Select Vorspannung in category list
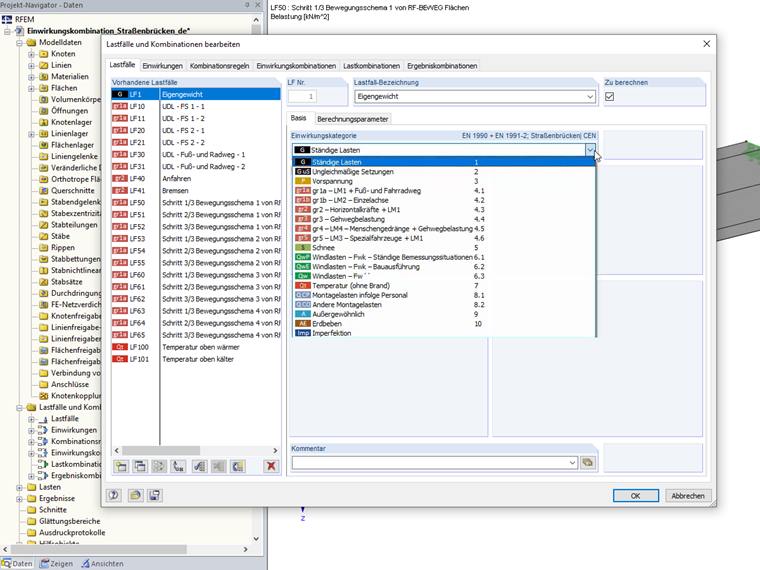760x570 pixels. point(444,181)
